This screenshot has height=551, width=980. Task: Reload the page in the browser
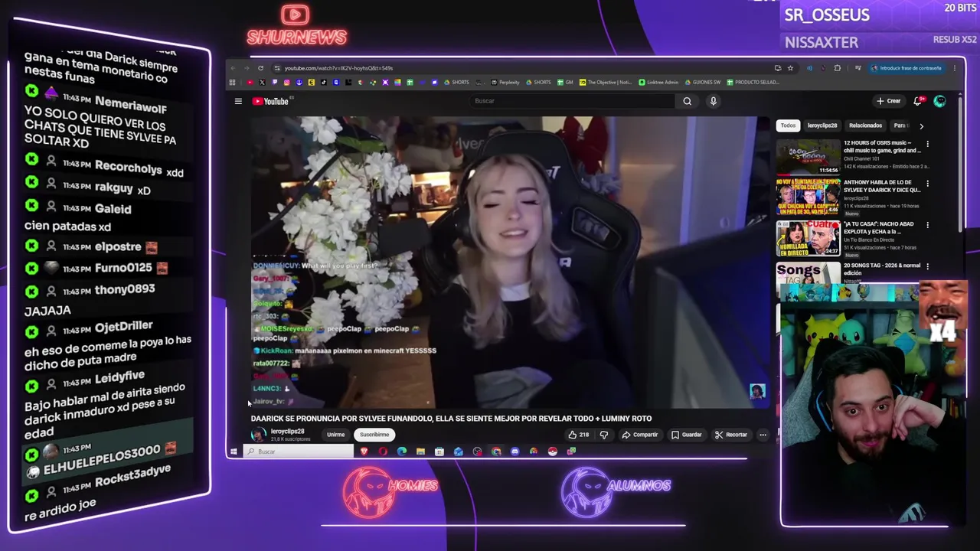(260, 68)
